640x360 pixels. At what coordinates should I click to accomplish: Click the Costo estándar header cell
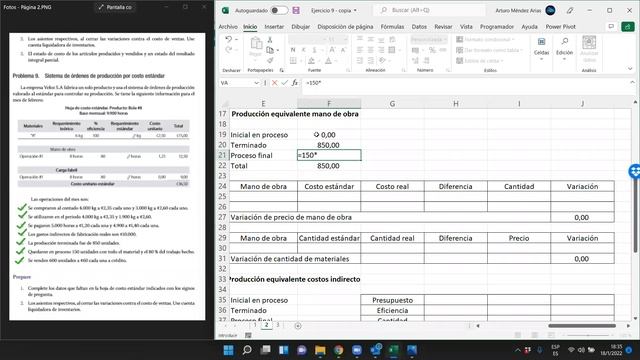329,186
